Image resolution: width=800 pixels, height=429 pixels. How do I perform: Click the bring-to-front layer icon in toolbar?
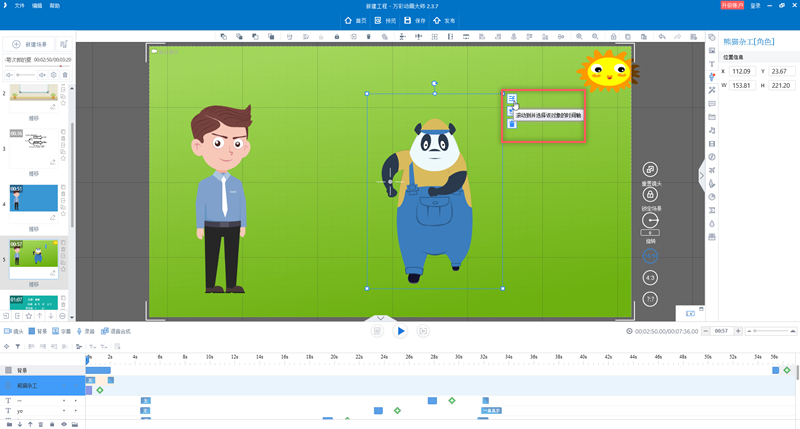click(223, 37)
